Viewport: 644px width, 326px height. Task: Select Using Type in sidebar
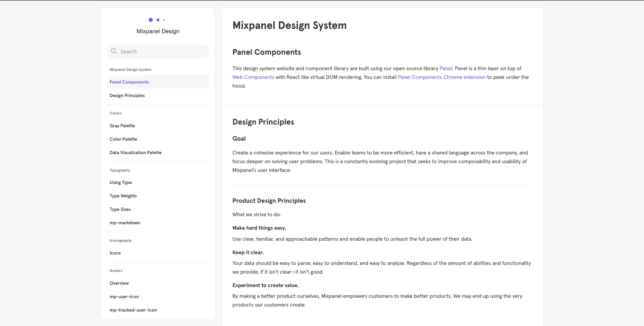(x=158, y=182)
